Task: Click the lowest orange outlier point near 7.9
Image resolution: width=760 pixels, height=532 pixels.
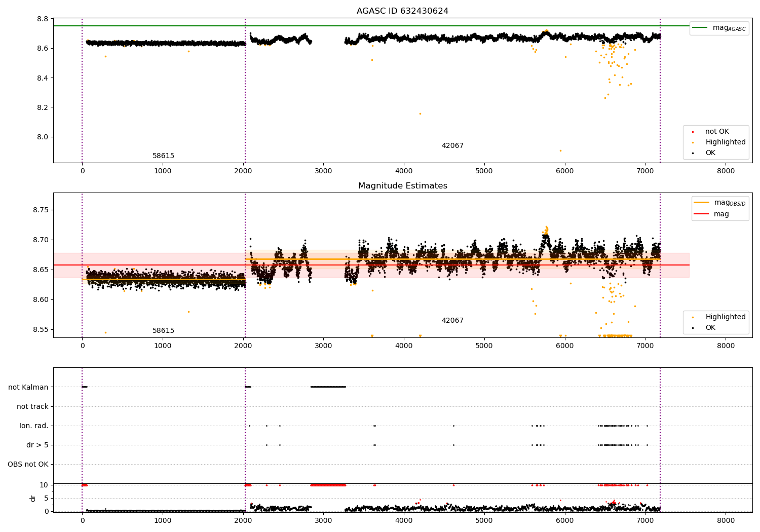Action: tap(560, 150)
